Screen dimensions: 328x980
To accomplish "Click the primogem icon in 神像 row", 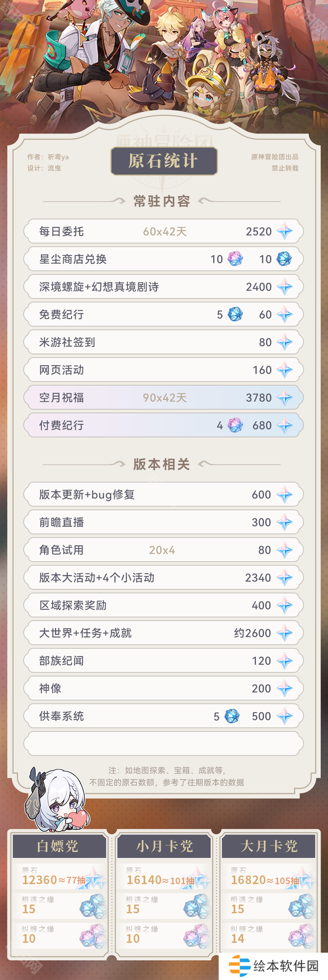I will [284, 689].
